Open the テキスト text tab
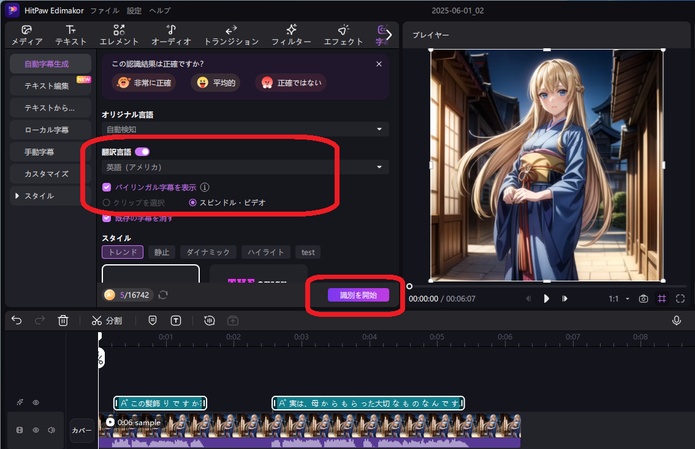This screenshot has width=695, height=449. click(x=70, y=35)
